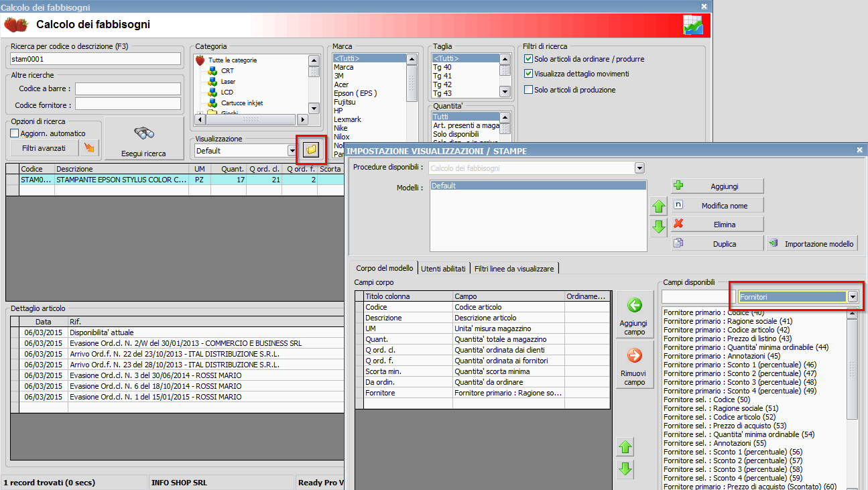Click the Aggiungi model button
Image resolution: width=868 pixels, height=490 pixels.
718,186
